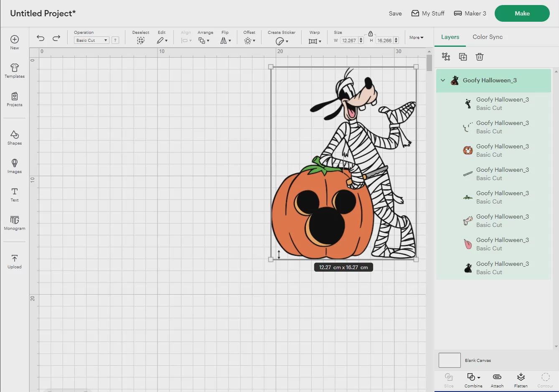Click the Goofy mummy image on canvas
Screen dimensions: 559x392
pos(343,163)
